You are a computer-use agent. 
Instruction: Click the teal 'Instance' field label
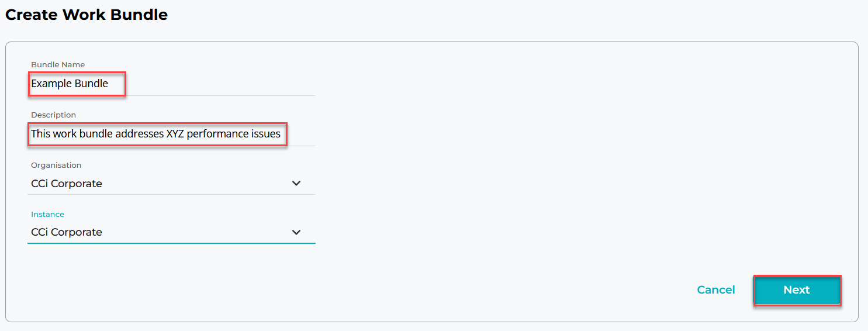(x=47, y=214)
